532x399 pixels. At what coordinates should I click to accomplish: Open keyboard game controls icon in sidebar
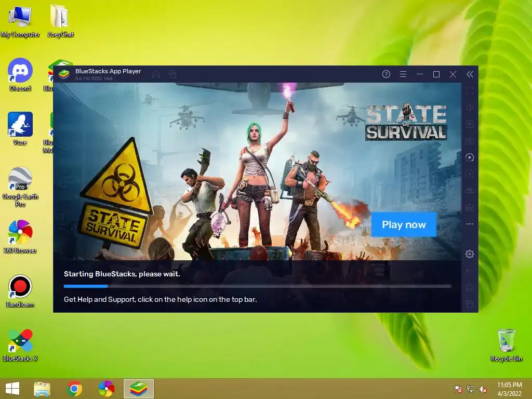tap(470, 141)
